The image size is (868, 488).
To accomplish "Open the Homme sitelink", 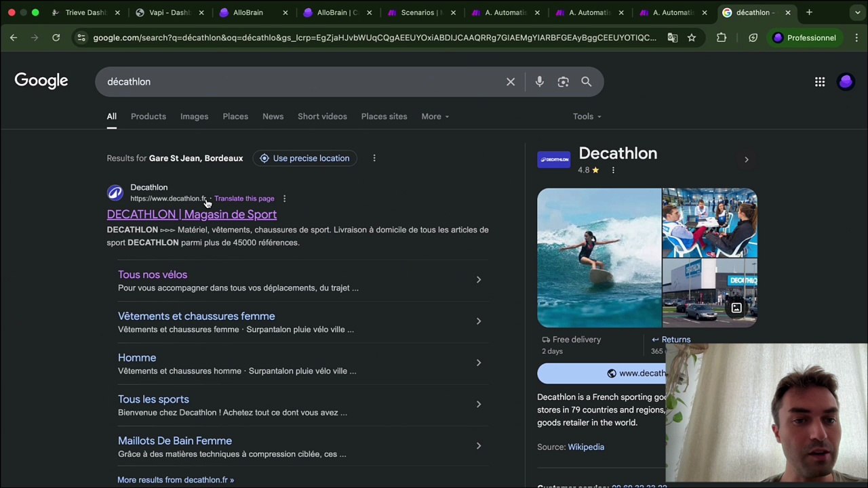I will [137, 358].
